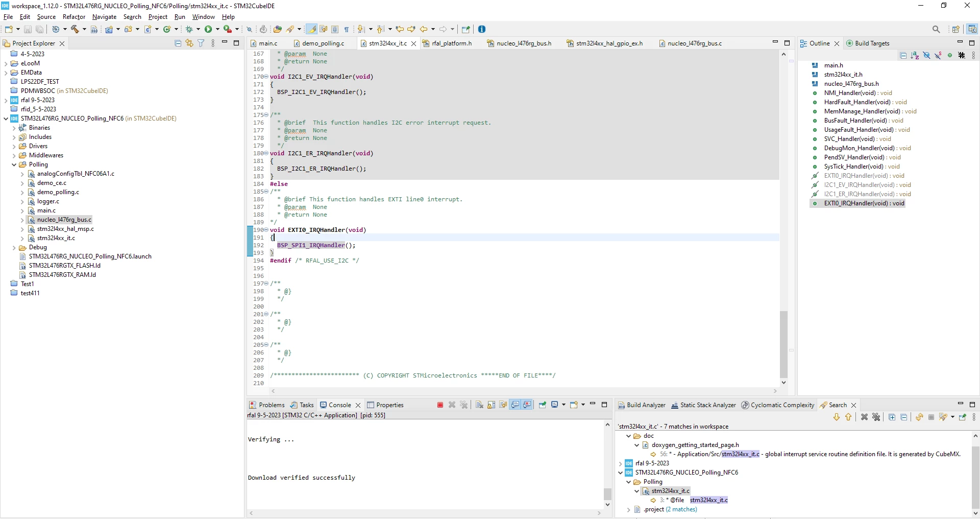Click line 192 BSP_SPI1_IRQHandler code
This screenshot has width=980, height=519.
pyautogui.click(x=316, y=245)
